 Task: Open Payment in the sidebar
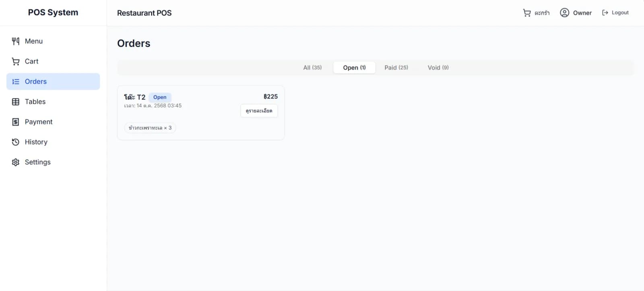(39, 122)
